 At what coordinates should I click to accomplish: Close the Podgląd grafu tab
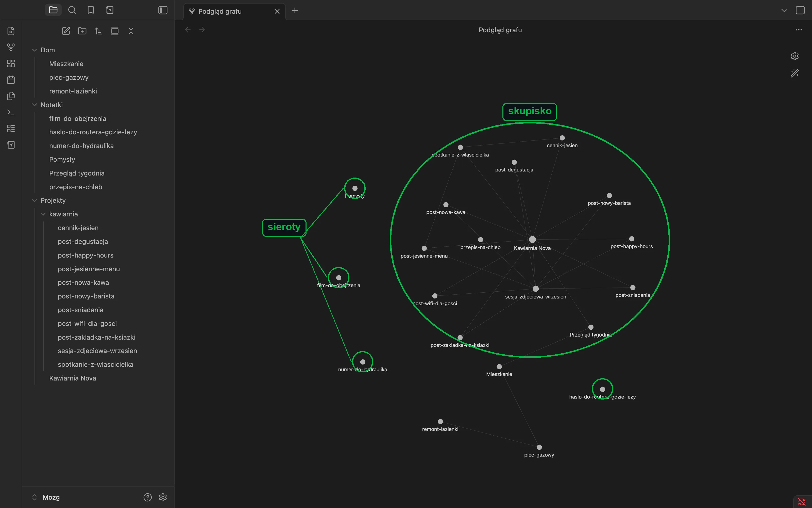(277, 11)
